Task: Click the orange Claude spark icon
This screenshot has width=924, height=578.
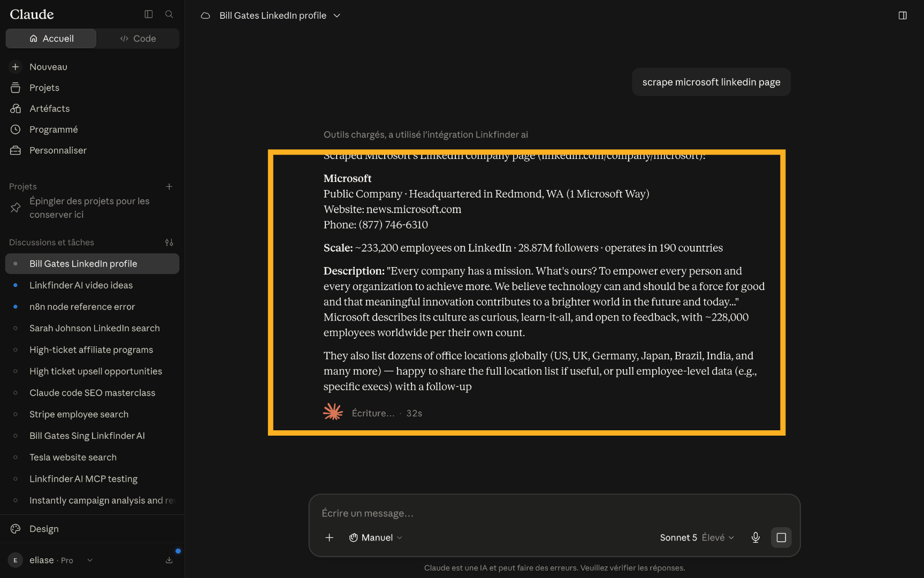Action: [x=333, y=412]
